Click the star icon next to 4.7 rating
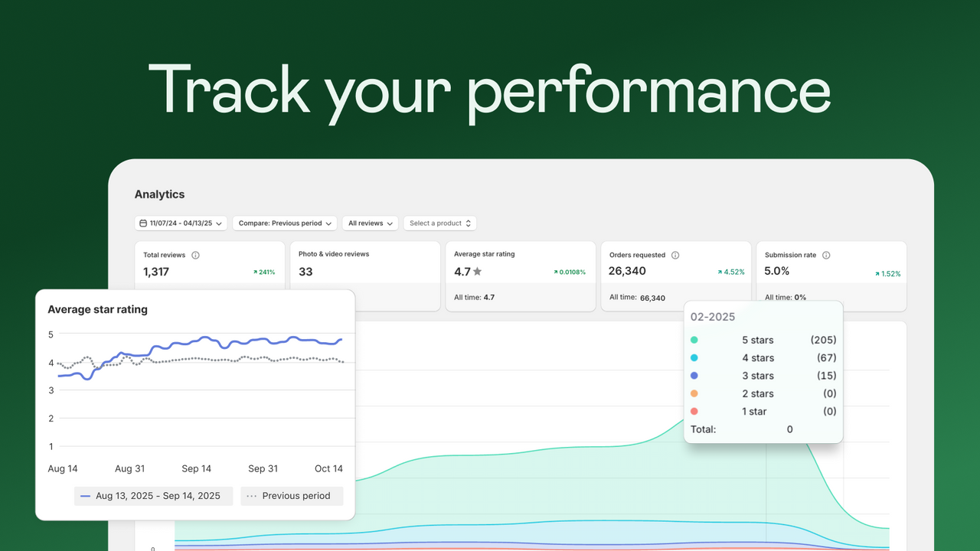980x551 pixels. tap(478, 272)
